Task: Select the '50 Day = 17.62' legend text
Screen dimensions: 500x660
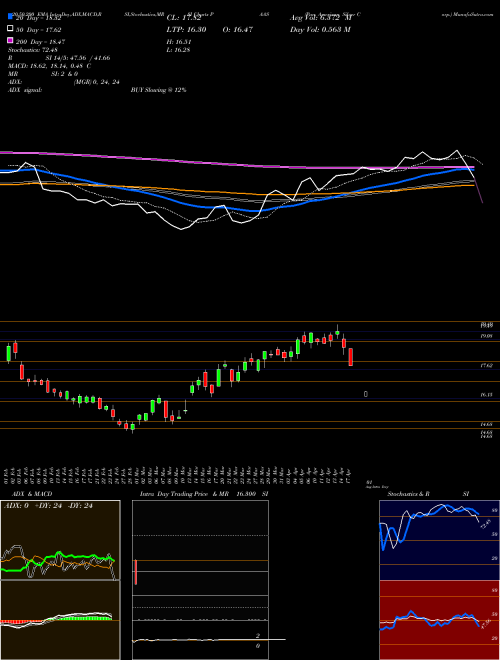Action: (x=38, y=29)
